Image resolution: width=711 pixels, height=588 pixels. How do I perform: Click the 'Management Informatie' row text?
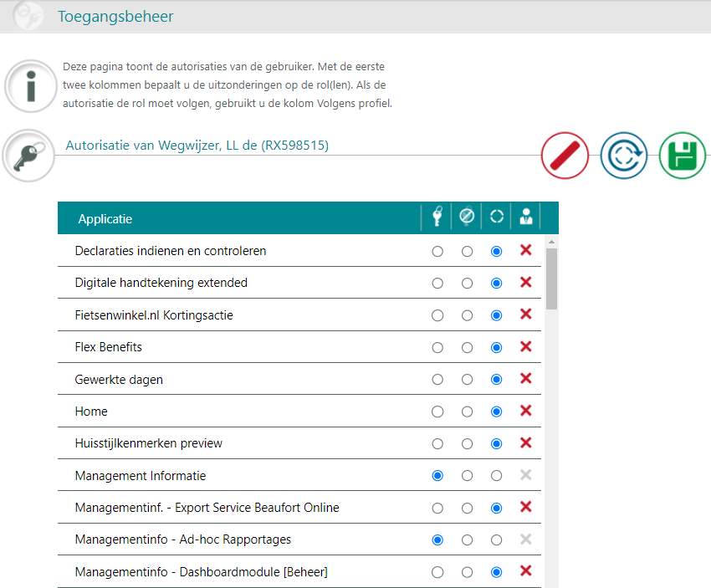[141, 476]
